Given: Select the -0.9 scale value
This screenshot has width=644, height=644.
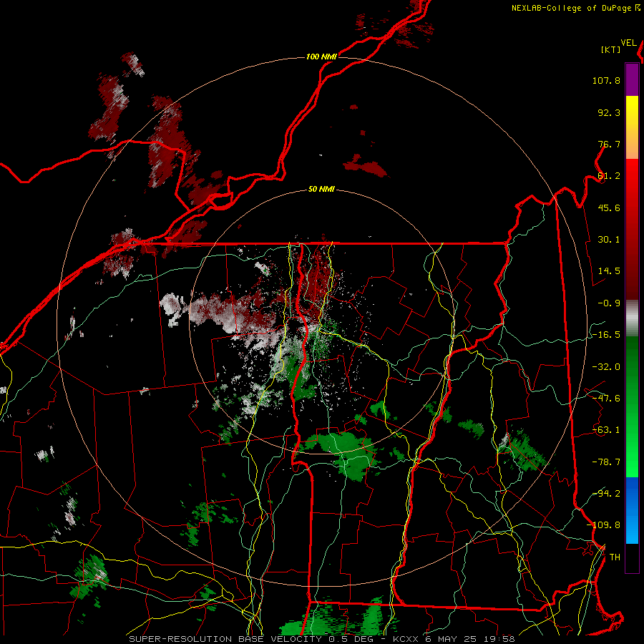Looking at the screenshot, I should tap(609, 303).
